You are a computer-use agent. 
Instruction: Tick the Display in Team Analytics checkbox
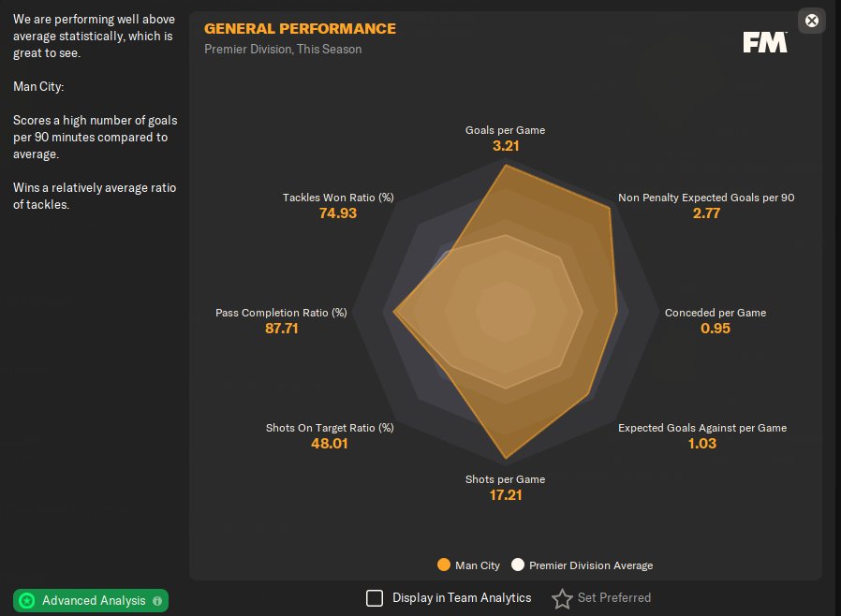[375, 598]
